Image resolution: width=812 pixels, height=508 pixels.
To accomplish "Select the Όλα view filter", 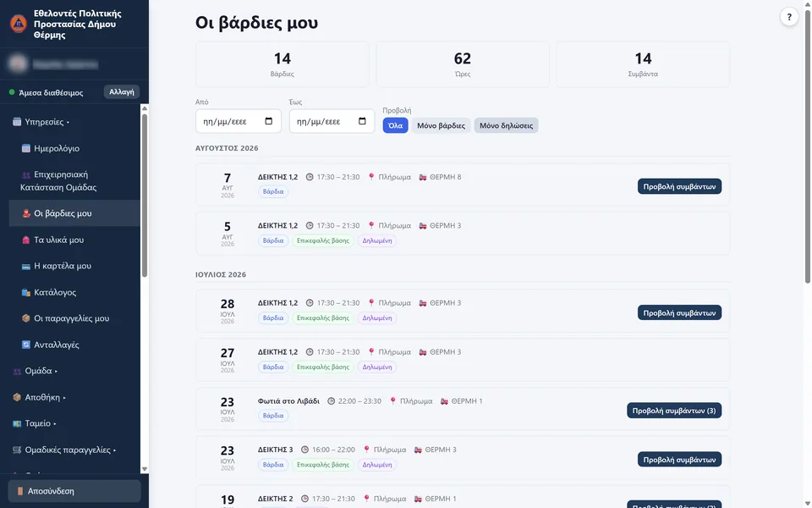I will [395, 125].
